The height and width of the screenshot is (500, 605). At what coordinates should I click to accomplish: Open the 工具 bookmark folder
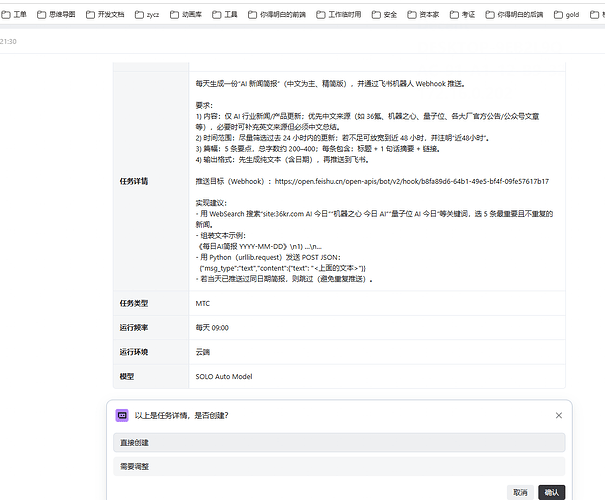pos(225,15)
